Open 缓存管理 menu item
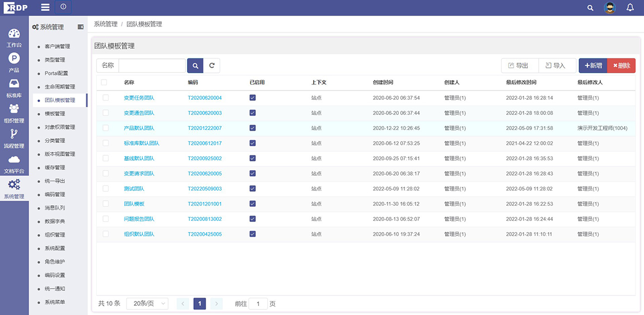This screenshot has height=315, width=644. point(55,168)
